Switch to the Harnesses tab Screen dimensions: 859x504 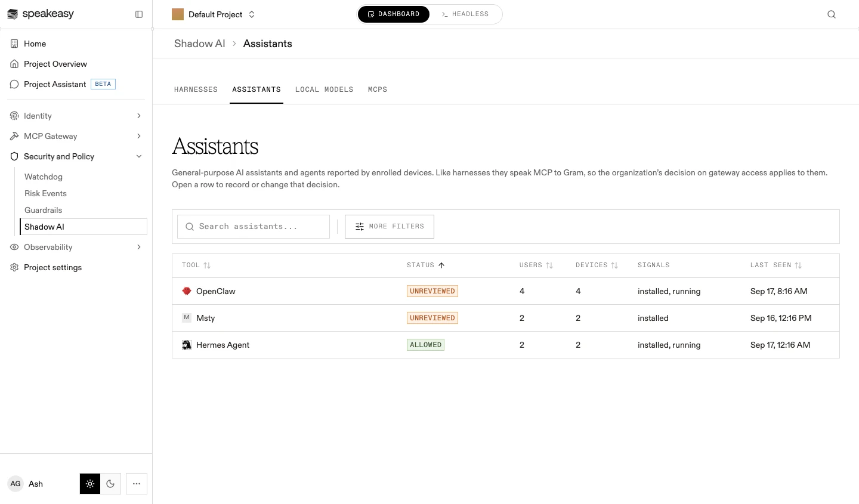(x=196, y=89)
